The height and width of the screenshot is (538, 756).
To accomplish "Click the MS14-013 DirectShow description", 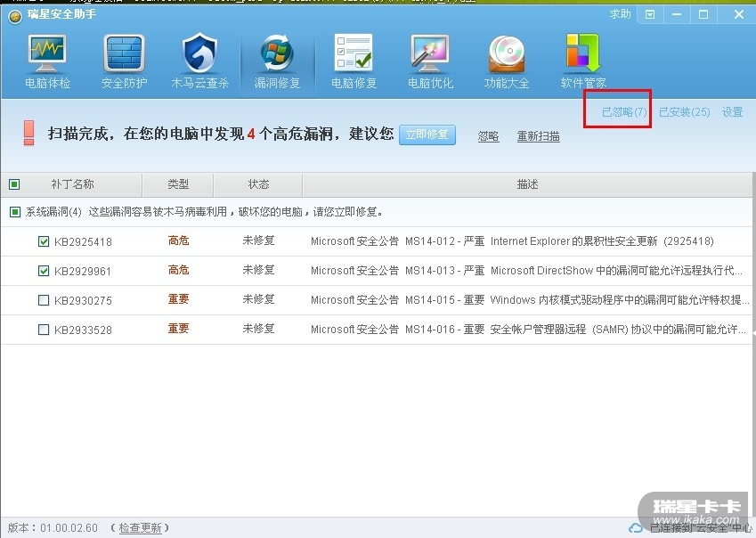I will [526, 271].
